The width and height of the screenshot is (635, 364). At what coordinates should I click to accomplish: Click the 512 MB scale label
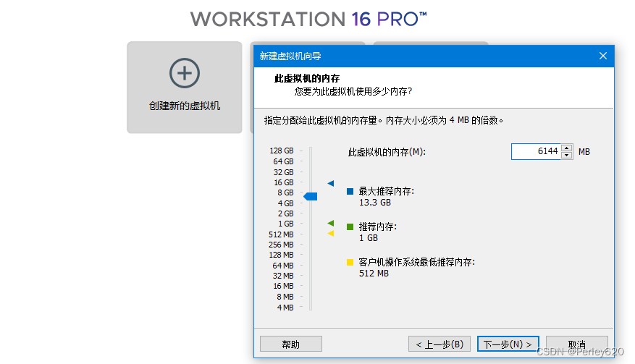tap(281, 234)
